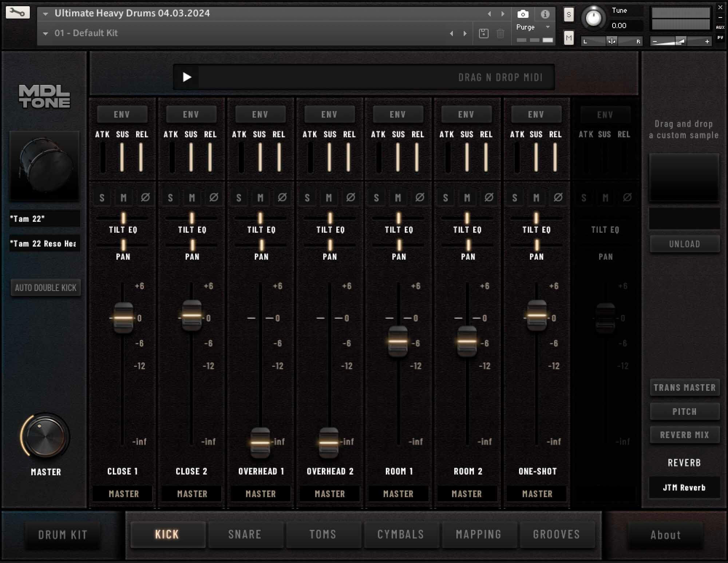Solo the Close 1 channel
The image size is (728, 563).
102,198
